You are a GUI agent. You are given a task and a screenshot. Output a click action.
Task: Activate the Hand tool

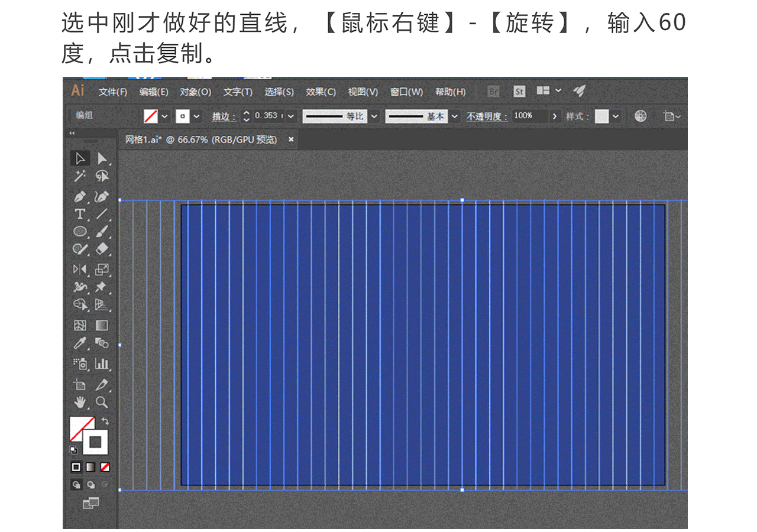[x=80, y=402]
